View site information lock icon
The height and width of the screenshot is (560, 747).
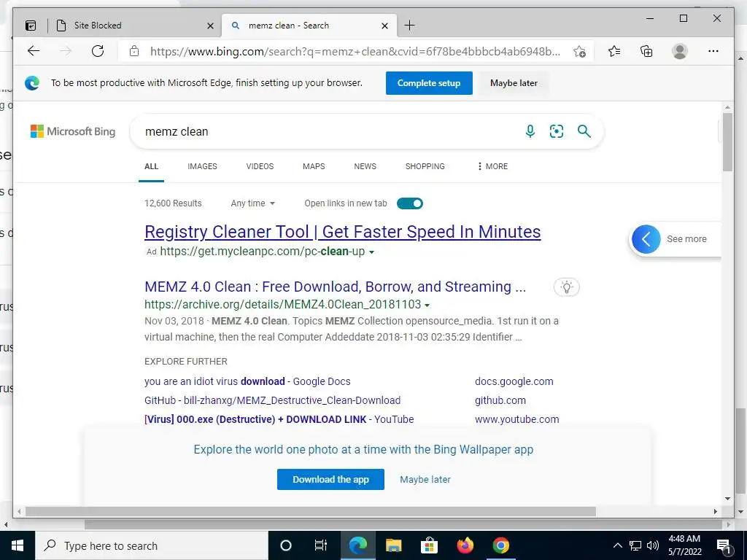click(134, 51)
